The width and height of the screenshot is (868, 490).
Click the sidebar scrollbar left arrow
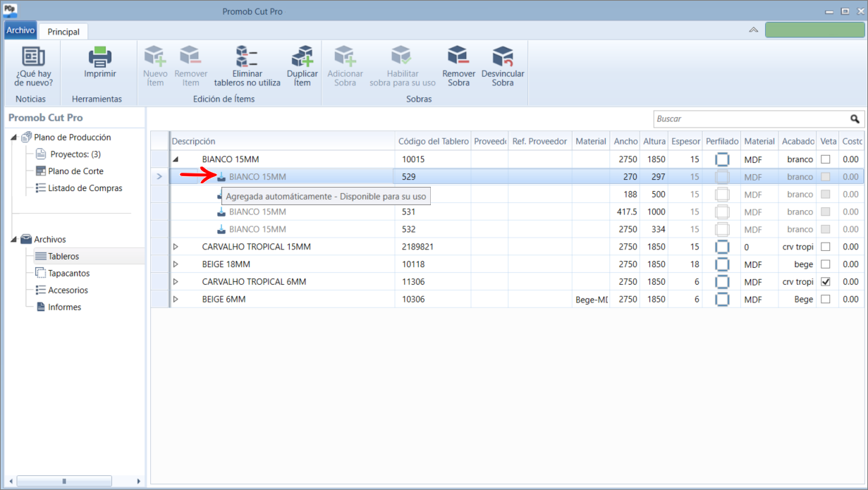[9, 481]
